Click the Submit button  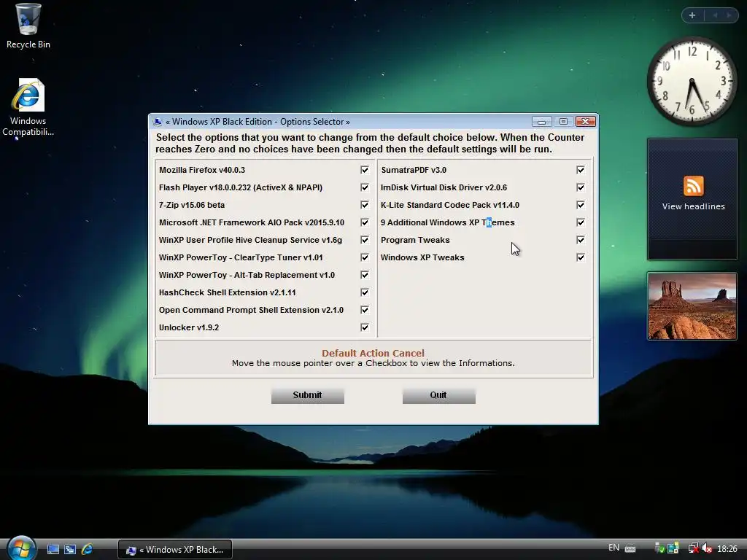click(308, 395)
